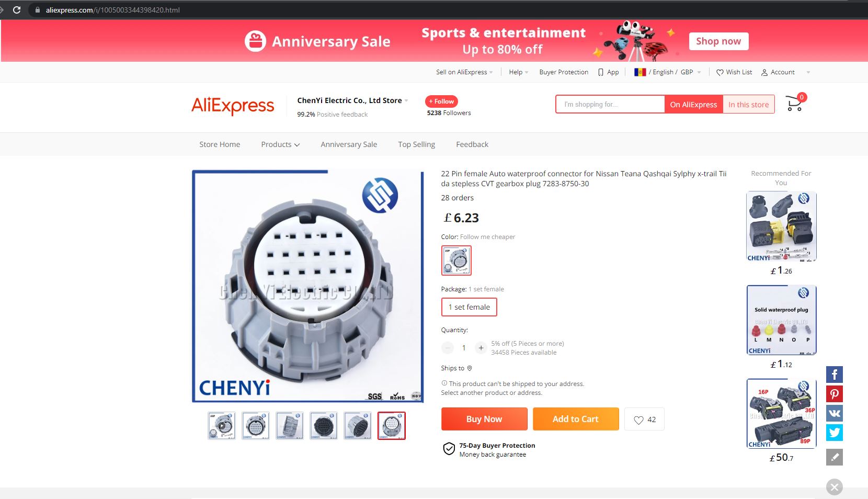Expand the Products dropdown menu
868x499 pixels.
point(280,144)
